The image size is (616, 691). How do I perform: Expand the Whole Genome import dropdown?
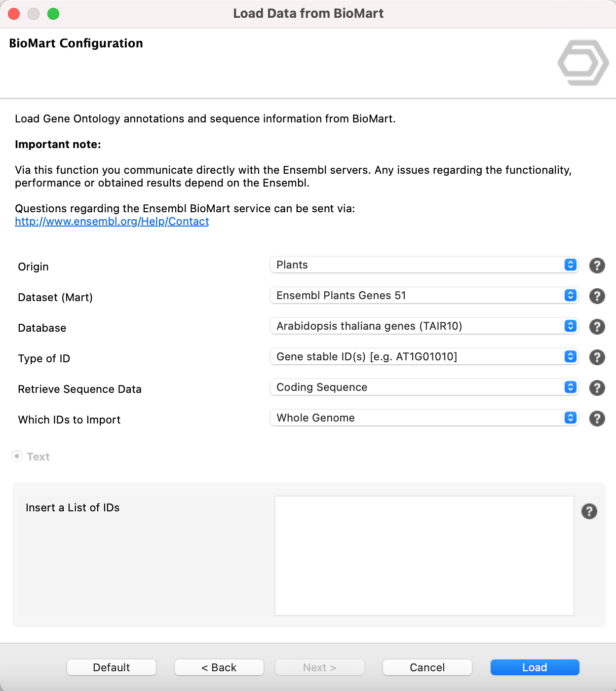coord(423,418)
